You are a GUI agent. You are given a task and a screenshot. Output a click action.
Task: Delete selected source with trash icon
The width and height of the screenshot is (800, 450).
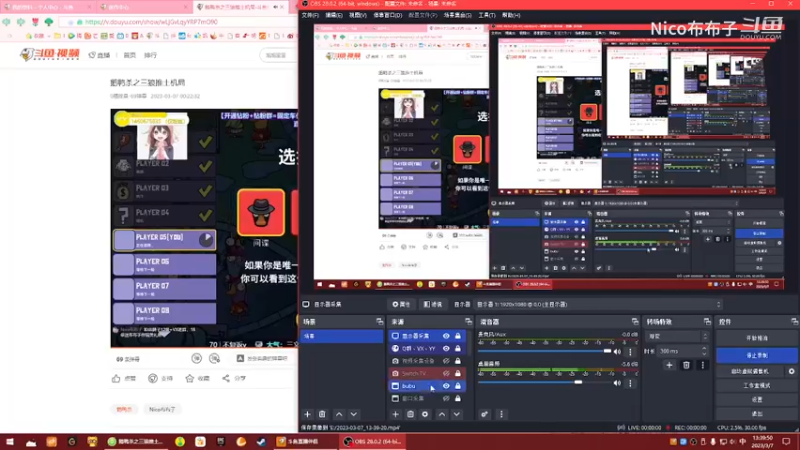(410, 414)
